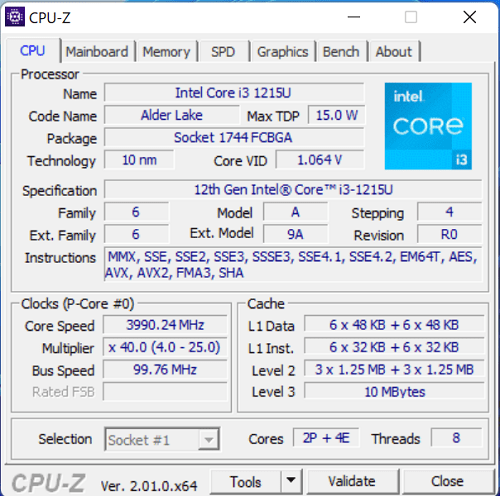Click the Level 2 cache value
The height and width of the screenshot is (496, 500).
(394, 370)
